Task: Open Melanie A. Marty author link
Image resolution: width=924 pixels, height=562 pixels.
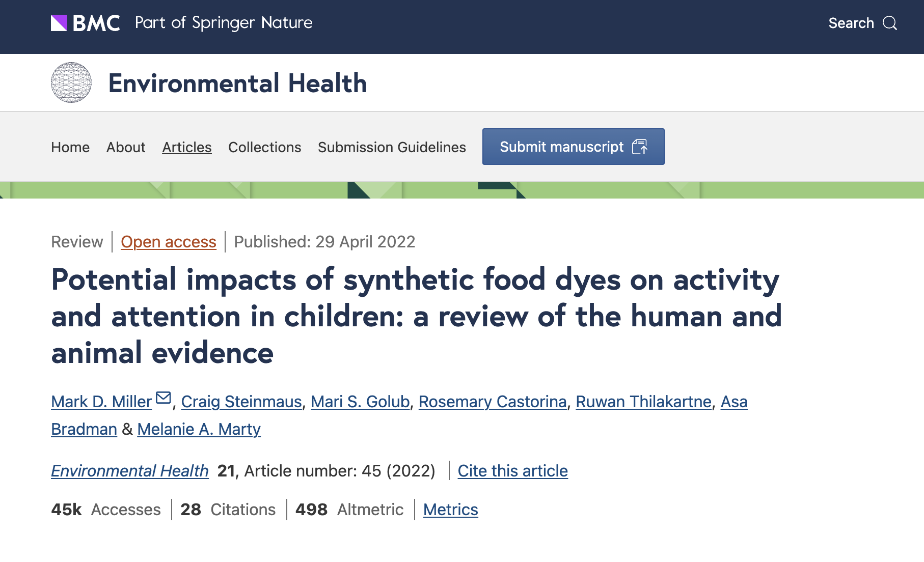Action: 199,429
